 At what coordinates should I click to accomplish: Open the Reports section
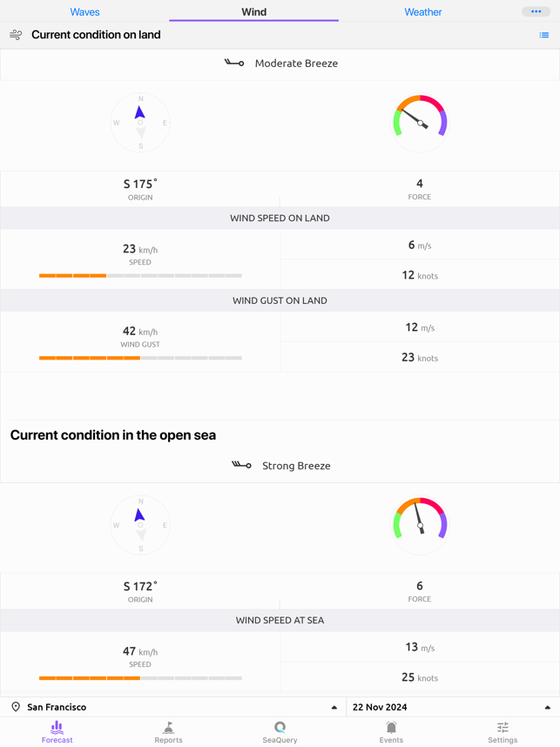(168, 732)
